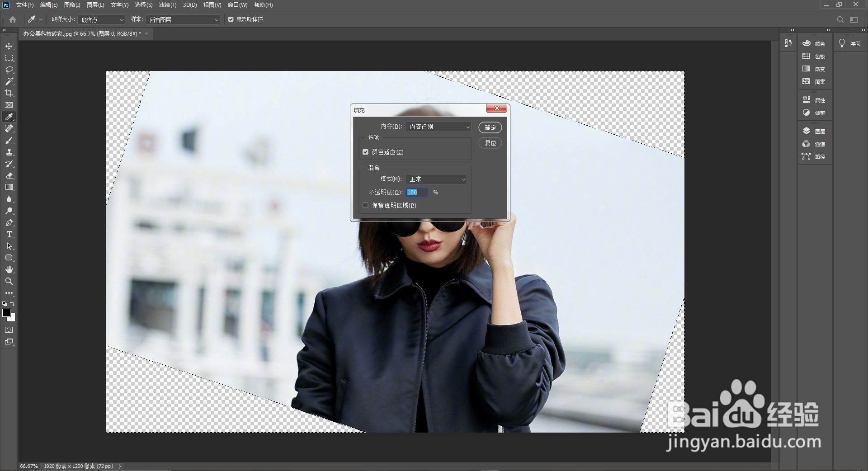The image size is (868, 471).
Task: Select the Lasso tool
Action: click(x=9, y=70)
